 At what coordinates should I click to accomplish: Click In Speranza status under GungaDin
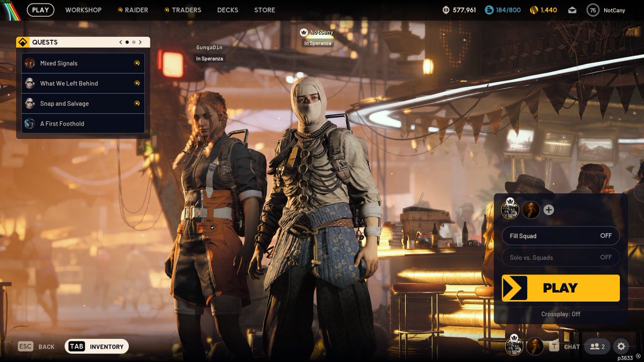(209, 59)
